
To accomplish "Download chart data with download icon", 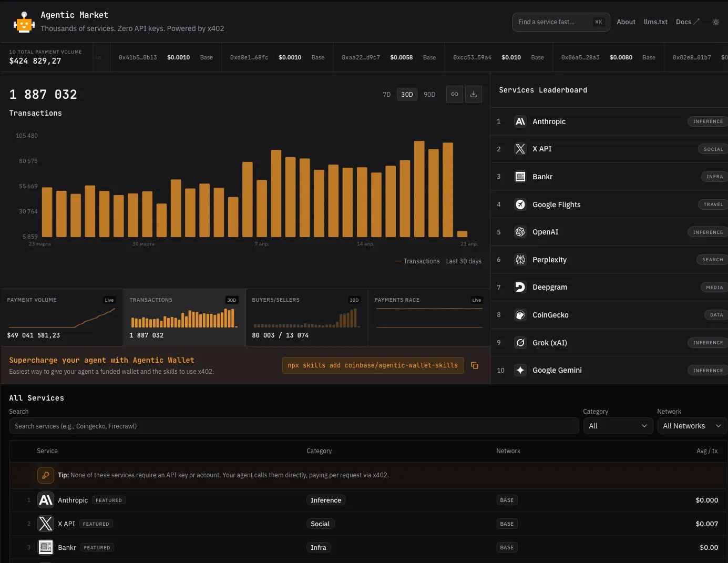I will point(474,94).
